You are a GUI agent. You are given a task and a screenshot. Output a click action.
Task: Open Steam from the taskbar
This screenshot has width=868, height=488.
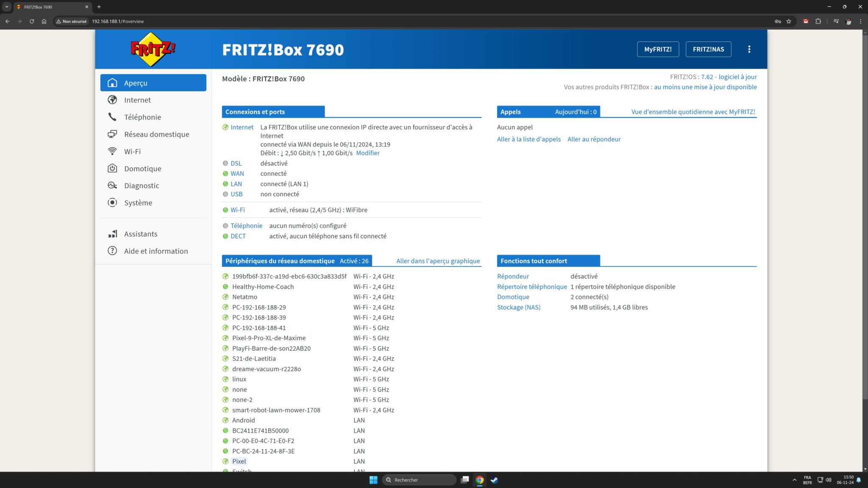point(494,480)
